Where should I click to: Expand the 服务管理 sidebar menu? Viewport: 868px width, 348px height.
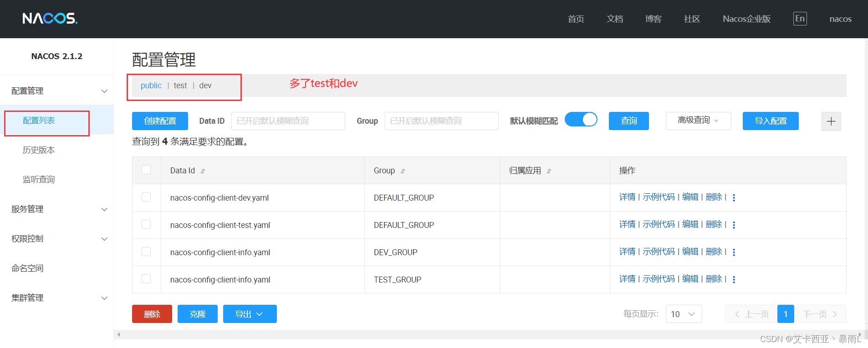(56, 209)
